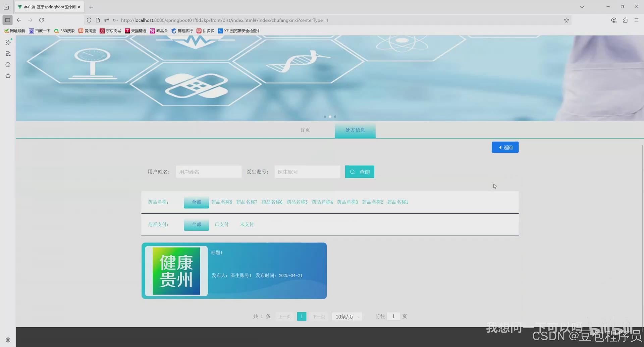Open 天猫精选 bookmark
Screen dimensions: 644x347
(136, 31)
